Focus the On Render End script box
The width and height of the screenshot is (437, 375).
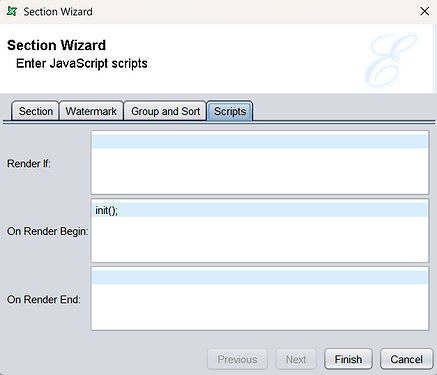[x=260, y=299]
